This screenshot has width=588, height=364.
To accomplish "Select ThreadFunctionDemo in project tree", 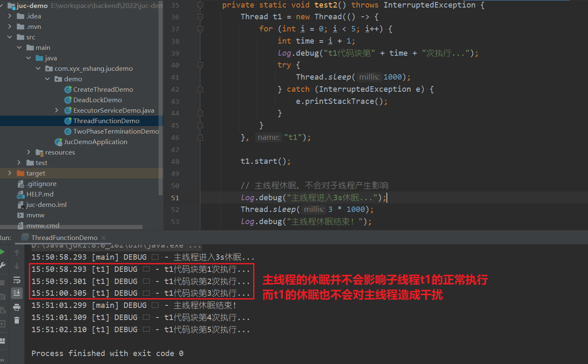I will [x=106, y=121].
